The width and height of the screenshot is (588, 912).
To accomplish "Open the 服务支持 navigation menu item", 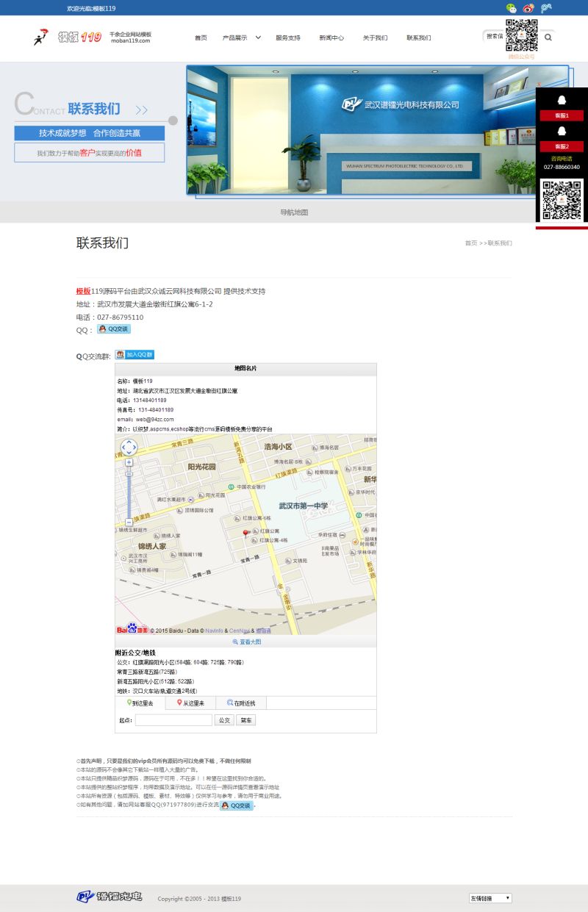I will pyautogui.click(x=288, y=37).
